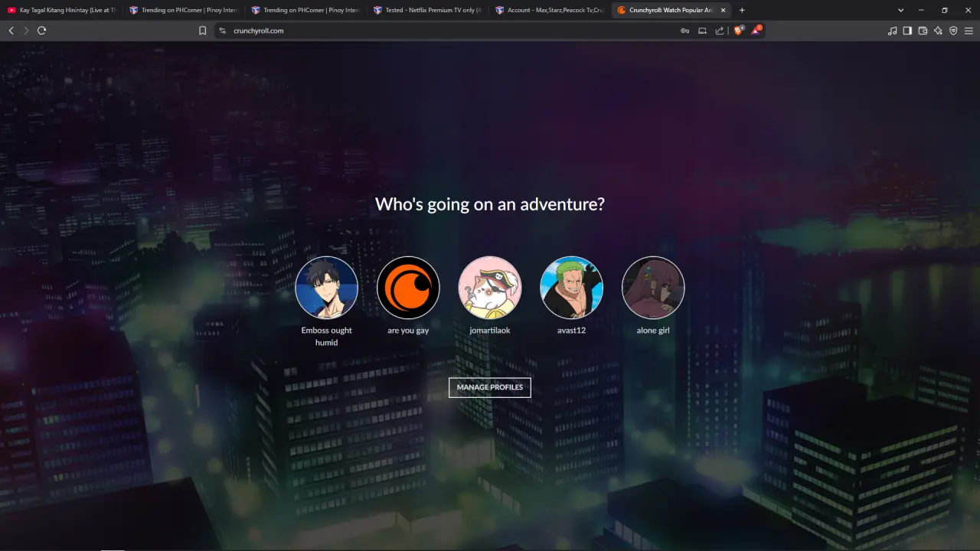Pick the jomartilaok pirate cat avatar
980x551 pixels.
coord(490,288)
